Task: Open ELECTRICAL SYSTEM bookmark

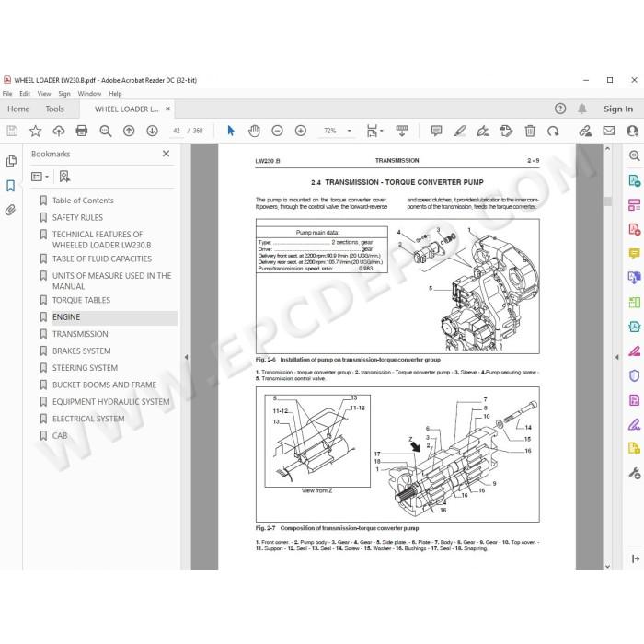Action: 88,419
